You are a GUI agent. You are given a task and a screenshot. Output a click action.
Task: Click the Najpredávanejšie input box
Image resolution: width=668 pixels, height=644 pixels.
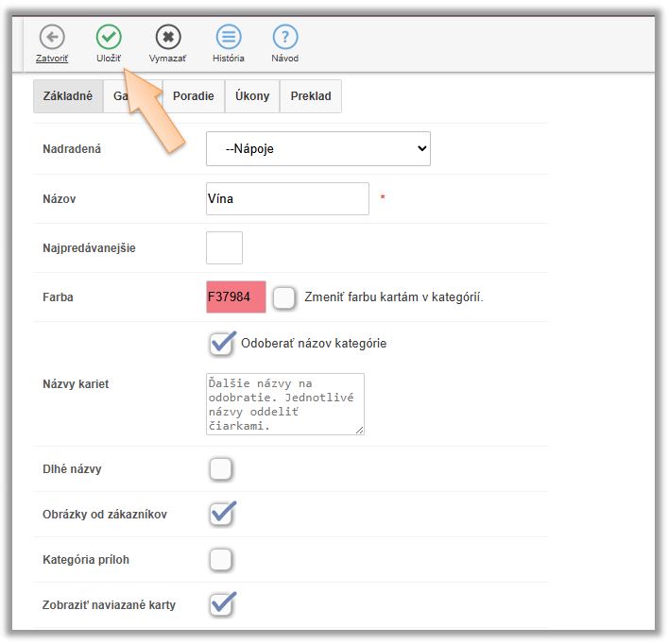224,247
